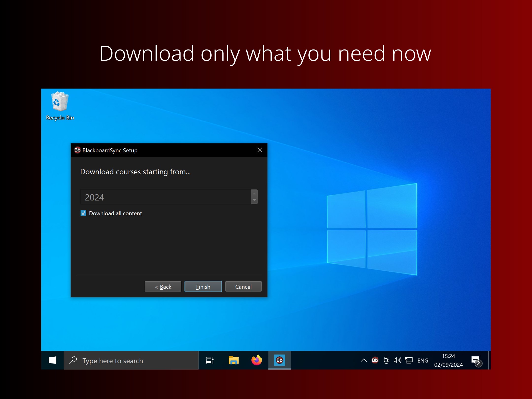Screen dimensions: 532x399
Task: Open the Windows Start menu
Action: coord(52,360)
